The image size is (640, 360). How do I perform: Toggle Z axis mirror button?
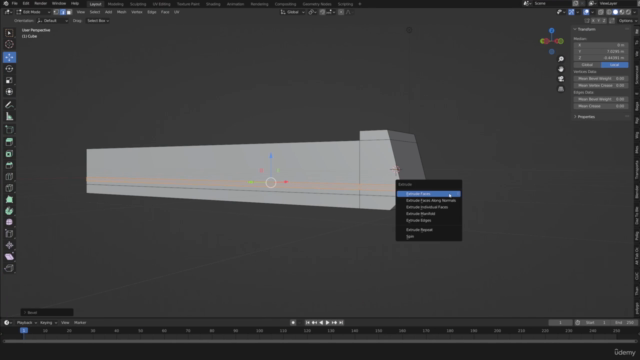(604, 20)
